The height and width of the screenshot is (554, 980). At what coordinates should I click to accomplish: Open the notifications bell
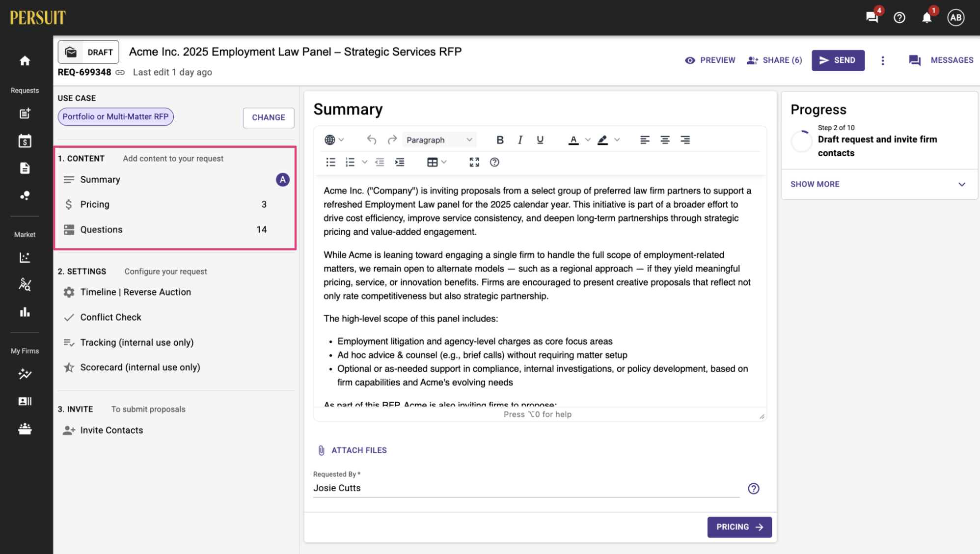[926, 18]
